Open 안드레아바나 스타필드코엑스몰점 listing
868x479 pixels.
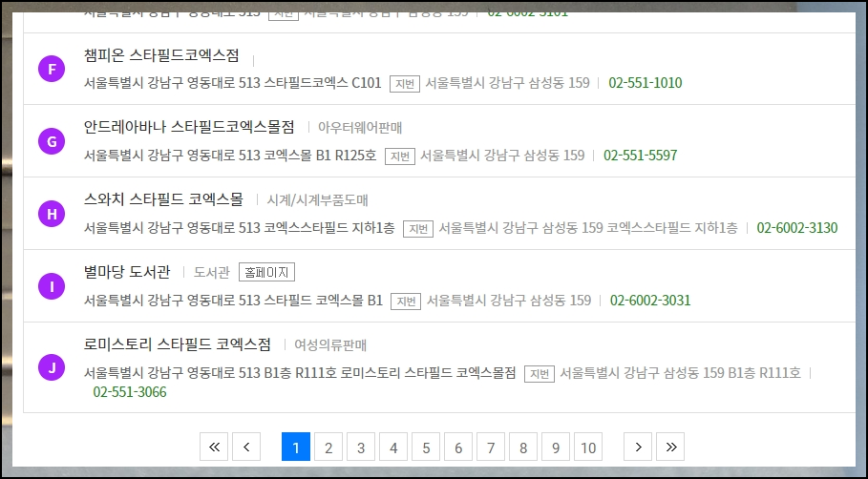point(189,127)
